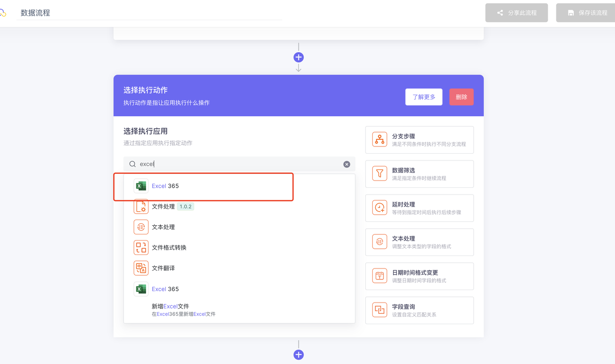Pick 文本处理 in the search results

point(239,227)
